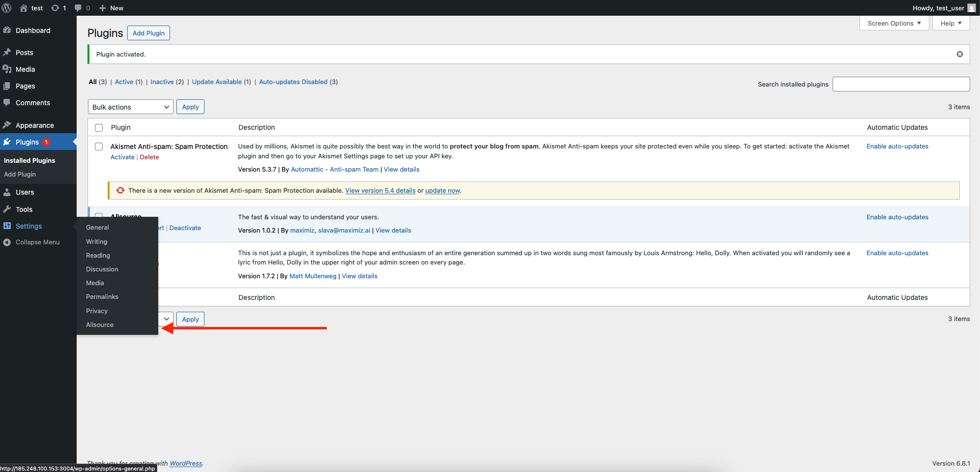The image size is (980, 472).
Task: Dismiss the Plugin activated notice
Action: click(x=959, y=54)
